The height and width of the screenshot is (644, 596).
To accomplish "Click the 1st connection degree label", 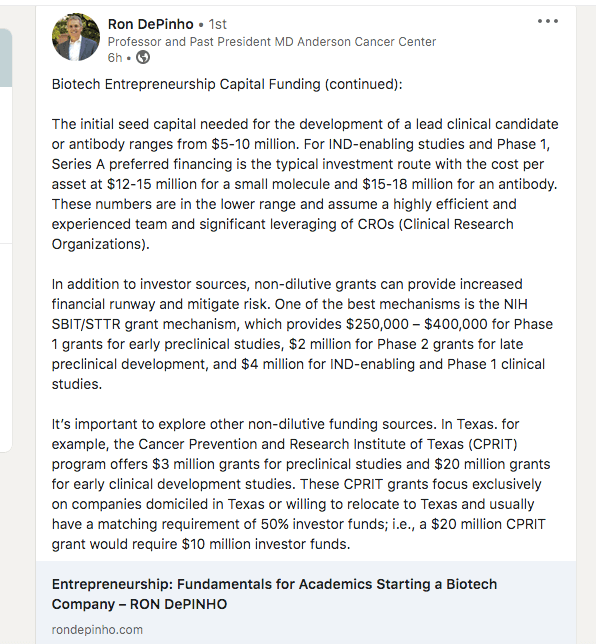I will (217, 24).
